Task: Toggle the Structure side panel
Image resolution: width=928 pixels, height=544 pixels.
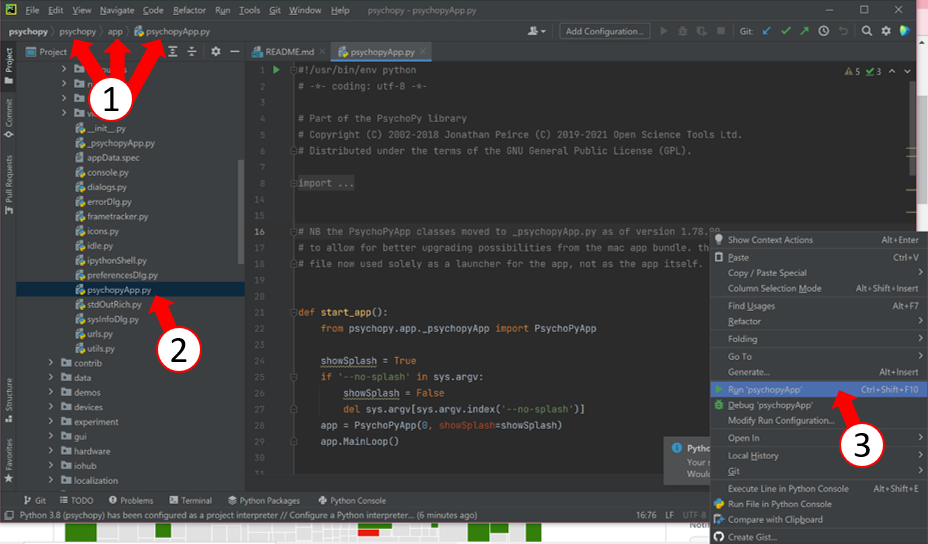Action: point(9,396)
